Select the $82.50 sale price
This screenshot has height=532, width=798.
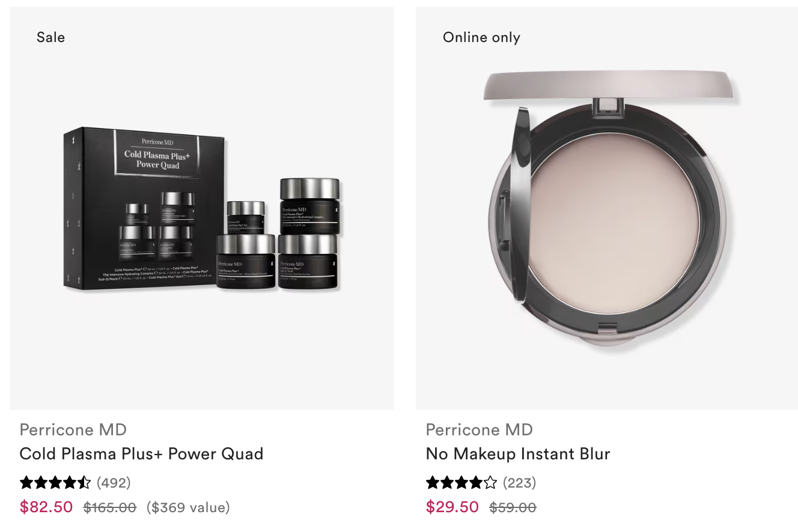[46, 507]
